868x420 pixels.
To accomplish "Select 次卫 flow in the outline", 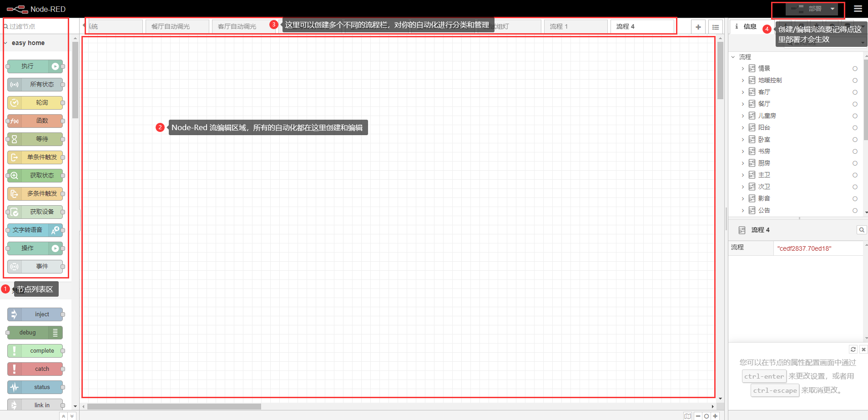I will click(x=764, y=187).
